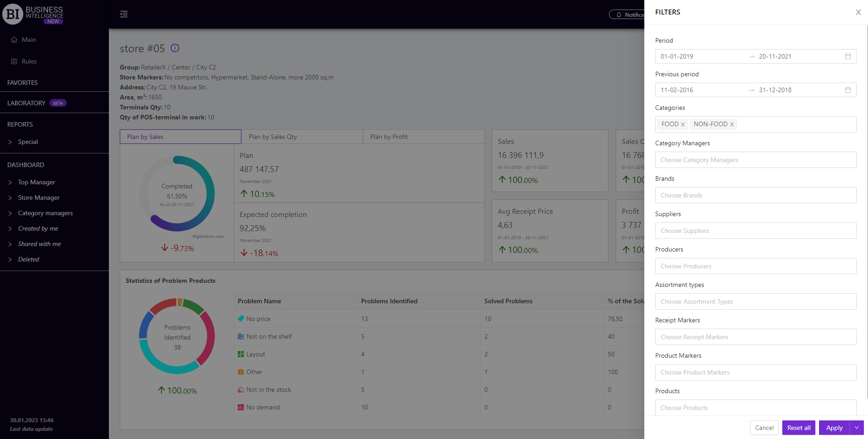The height and width of the screenshot is (439, 868).
Task: Open the Apply button dropdown arrow
Action: [x=856, y=428]
